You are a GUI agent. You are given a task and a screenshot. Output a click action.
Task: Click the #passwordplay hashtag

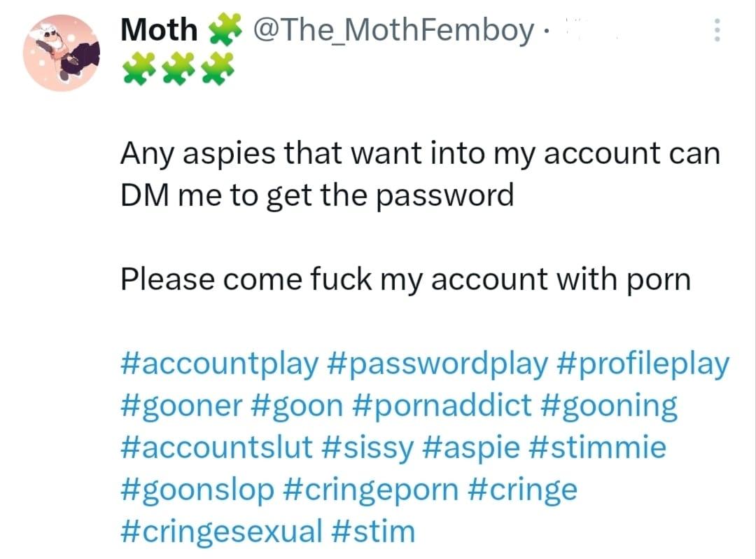point(437,365)
